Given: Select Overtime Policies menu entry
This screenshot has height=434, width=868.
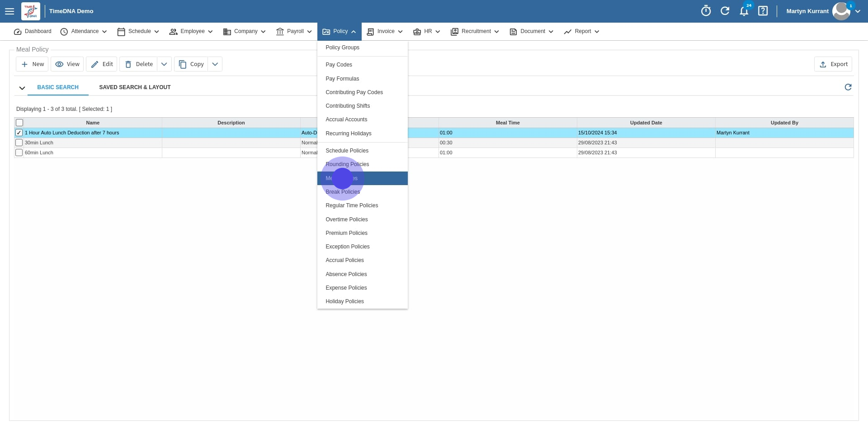Looking at the screenshot, I should coord(363,219).
